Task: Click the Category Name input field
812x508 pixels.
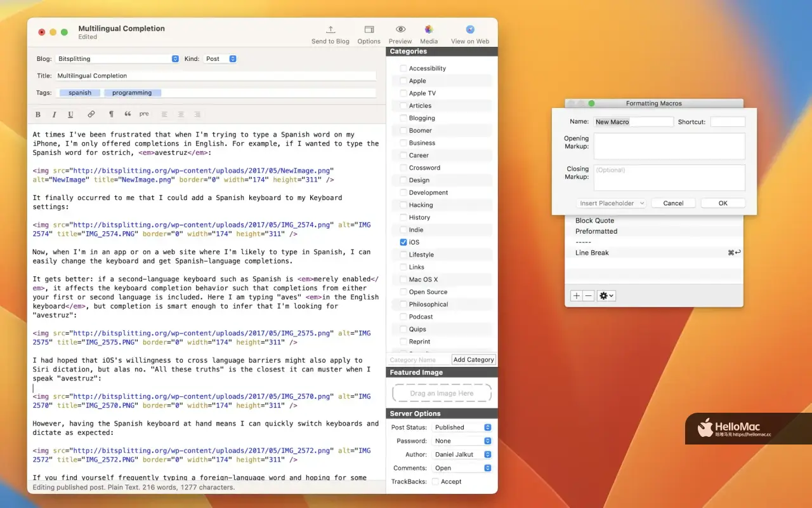Action: click(x=419, y=359)
